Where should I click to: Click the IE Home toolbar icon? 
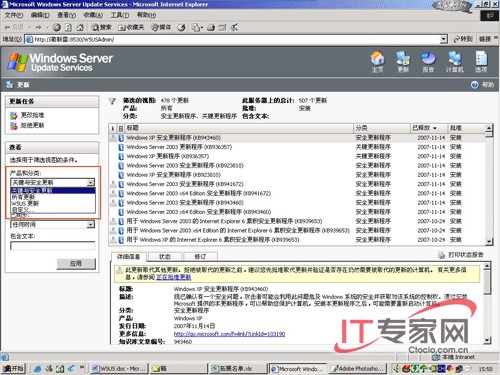80,27
